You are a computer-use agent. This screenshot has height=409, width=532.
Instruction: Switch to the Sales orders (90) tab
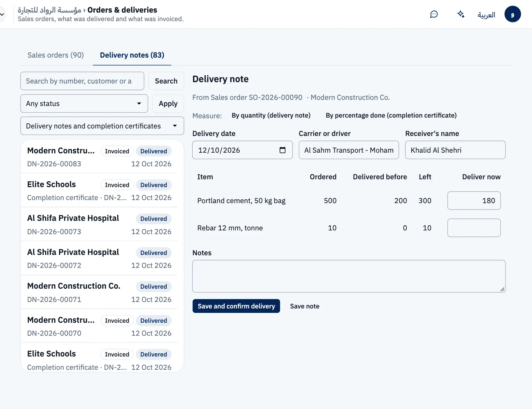(56, 55)
